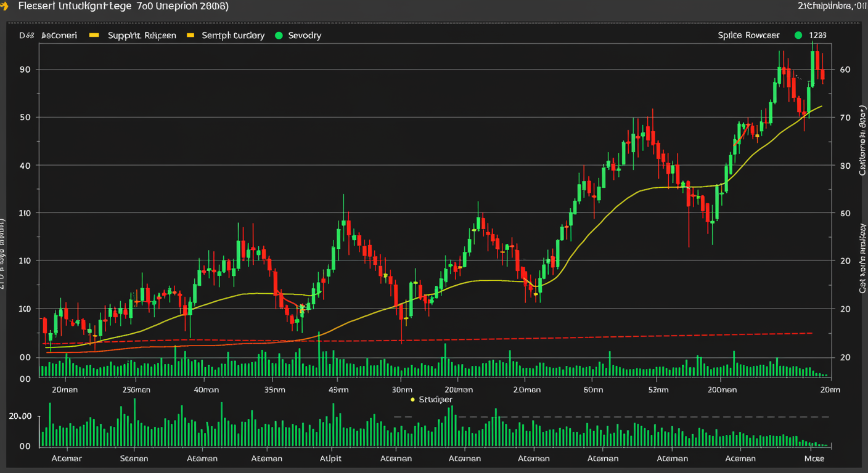The height and width of the screenshot is (473, 868).
Task: Click the green dot next to Splice Rowceer
Action: 799,36
